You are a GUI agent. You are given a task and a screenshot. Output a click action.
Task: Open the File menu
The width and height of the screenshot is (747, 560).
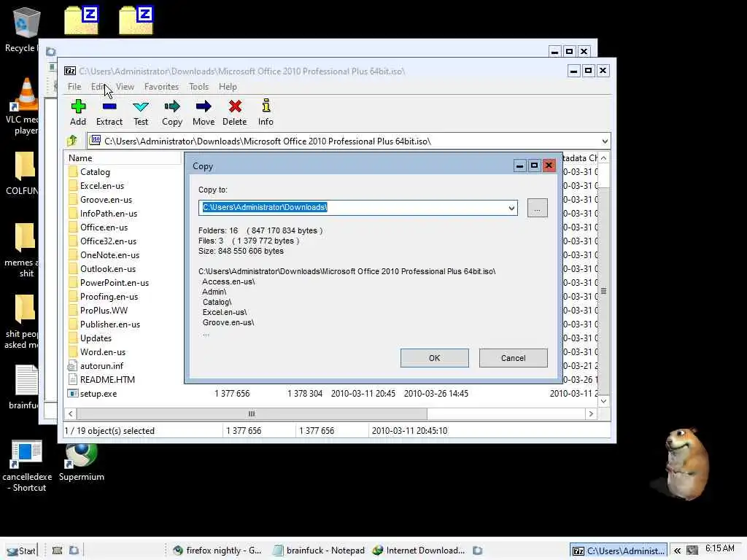click(74, 87)
